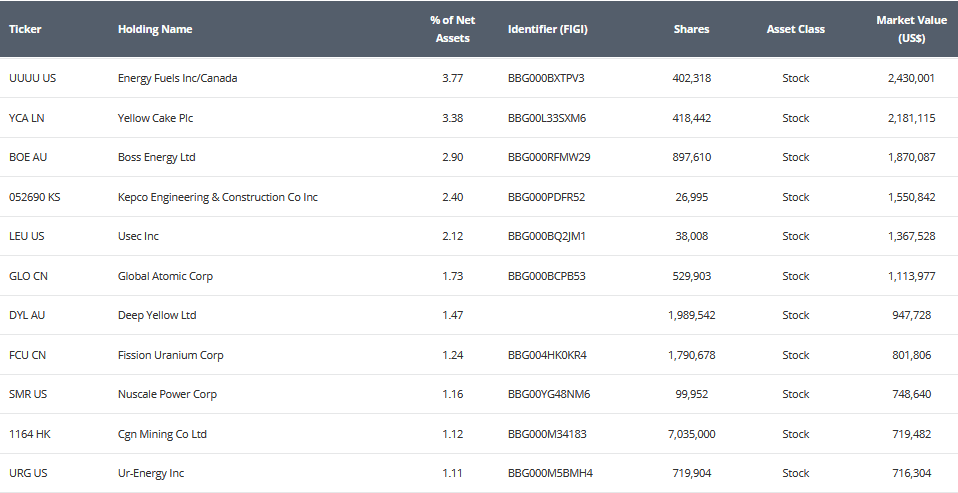Select FIGI BBG000M5BMH4
Image resolution: width=958 pixels, height=493 pixels.
pos(550,473)
